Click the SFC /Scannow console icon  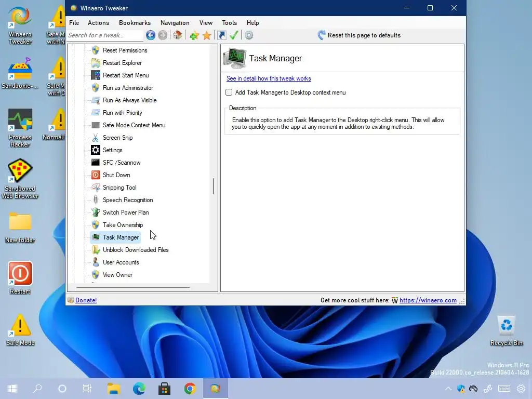coord(96,163)
